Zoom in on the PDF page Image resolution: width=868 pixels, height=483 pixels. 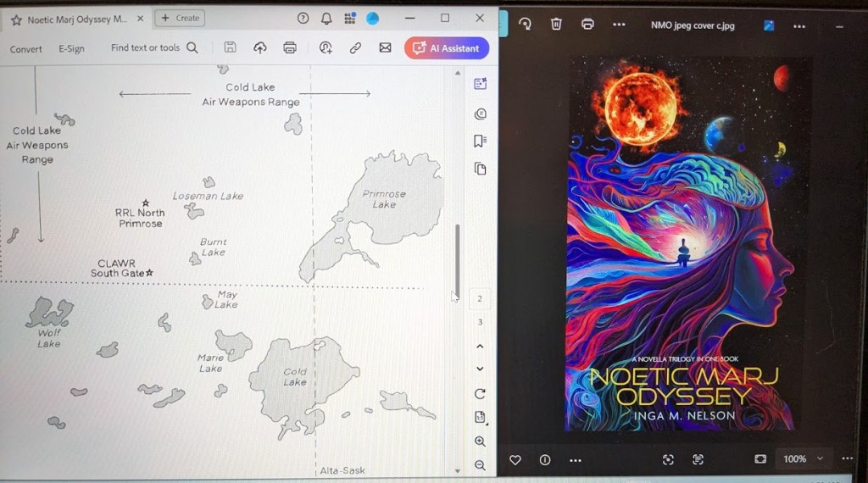coord(480,441)
